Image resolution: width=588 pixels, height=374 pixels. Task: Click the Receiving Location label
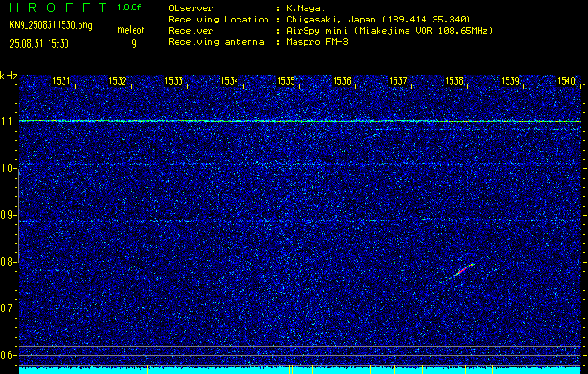(219, 19)
